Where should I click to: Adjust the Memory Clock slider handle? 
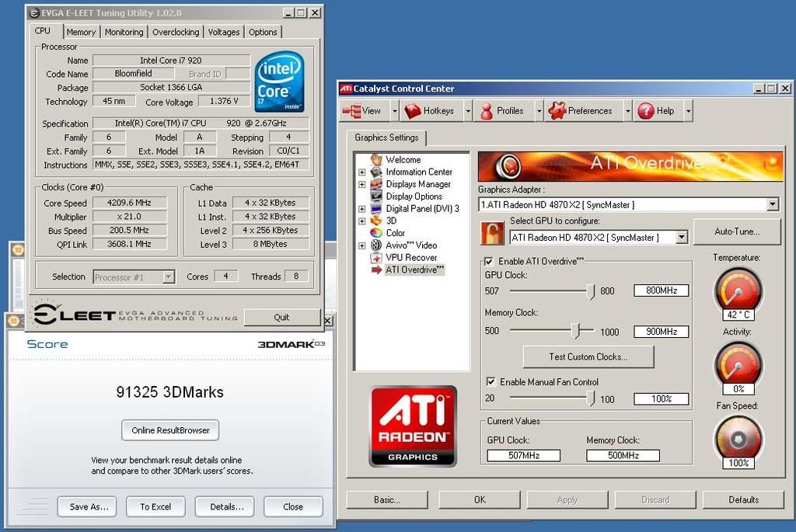pos(576,331)
